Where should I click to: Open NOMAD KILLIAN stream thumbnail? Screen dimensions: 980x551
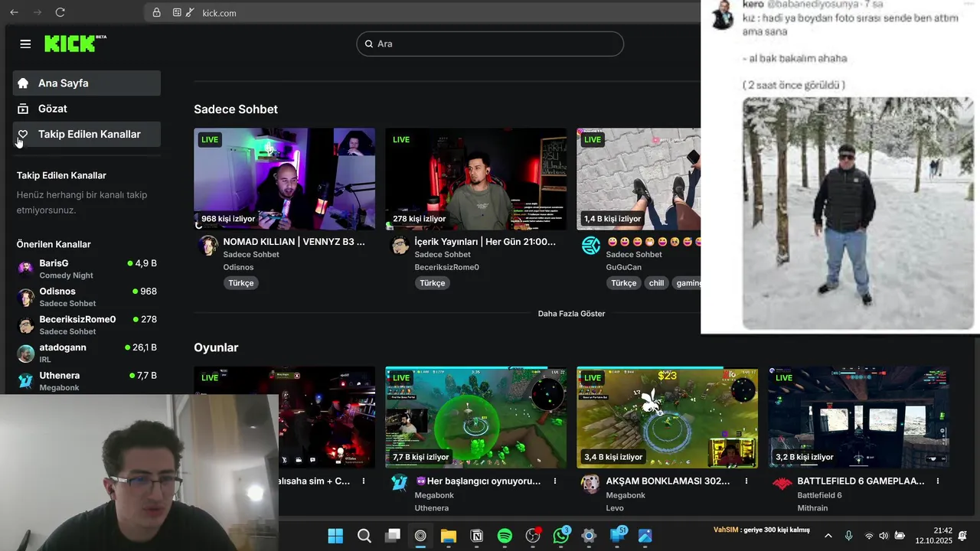point(284,179)
